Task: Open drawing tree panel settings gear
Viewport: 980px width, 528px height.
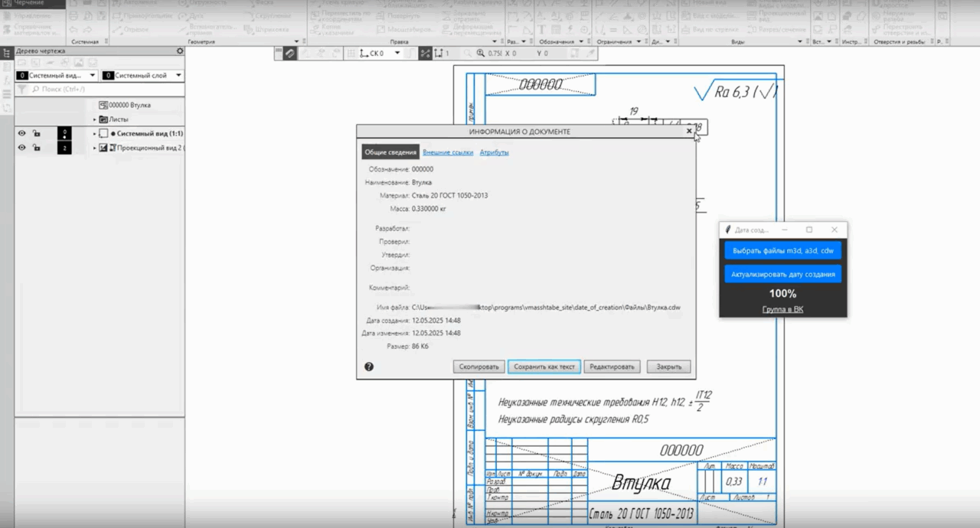Action: tap(180, 51)
